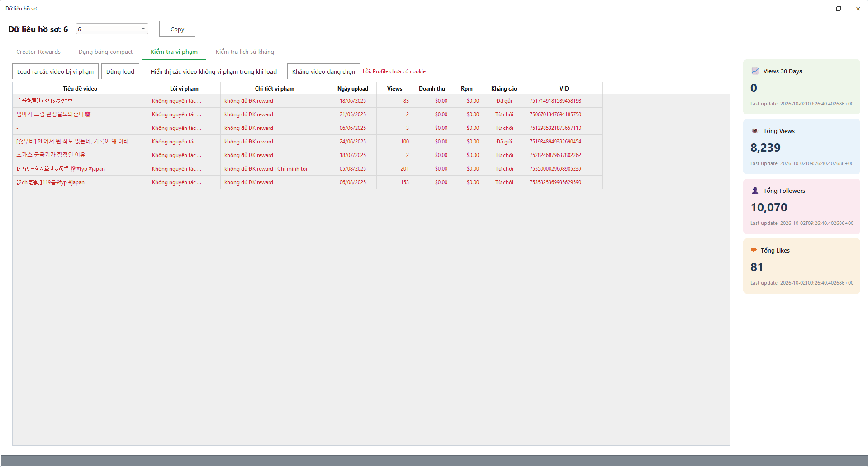Click the Tổng Likes heart icon
The image size is (868, 467).
pyautogui.click(x=754, y=250)
